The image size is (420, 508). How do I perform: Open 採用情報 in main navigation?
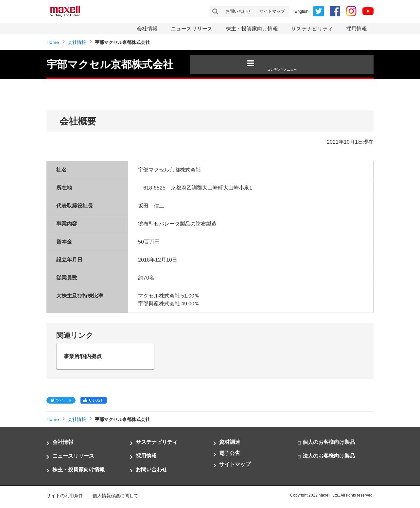tap(357, 29)
